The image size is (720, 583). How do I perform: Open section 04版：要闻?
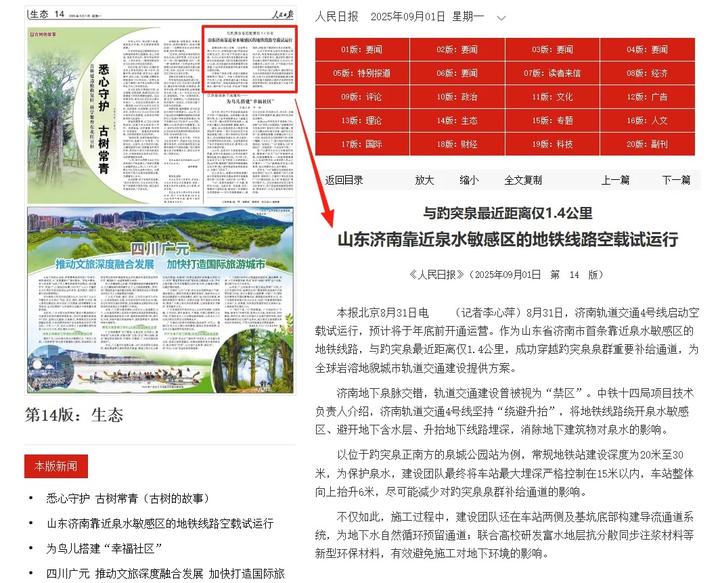(x=647, y=50)
